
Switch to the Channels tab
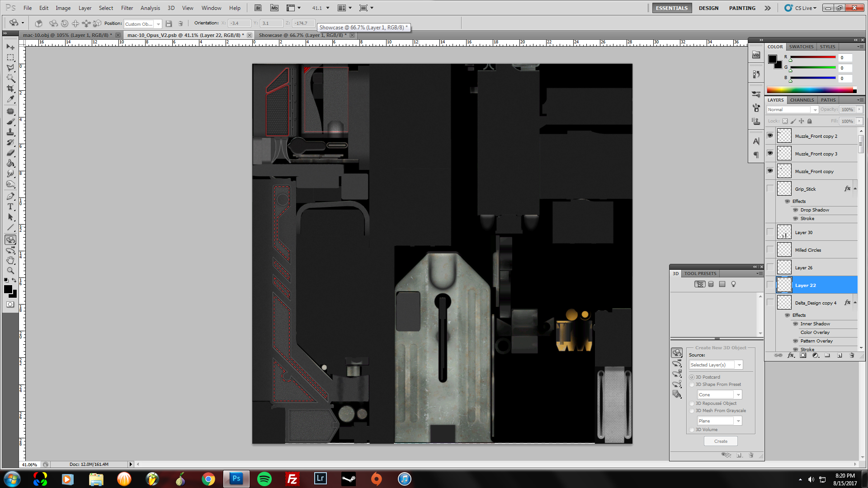pyautogui.click(x=802, y=100)
